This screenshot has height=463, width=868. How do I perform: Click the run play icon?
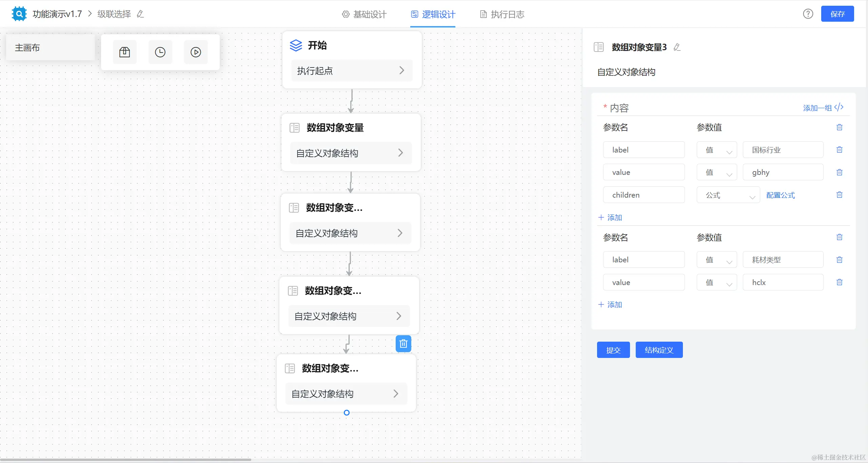click(196, 52)
